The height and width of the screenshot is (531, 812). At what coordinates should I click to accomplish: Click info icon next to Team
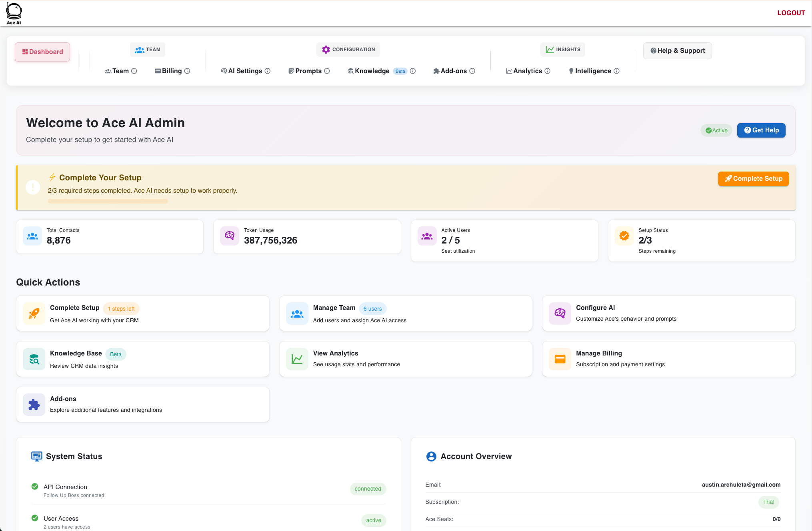pos(134,71)
